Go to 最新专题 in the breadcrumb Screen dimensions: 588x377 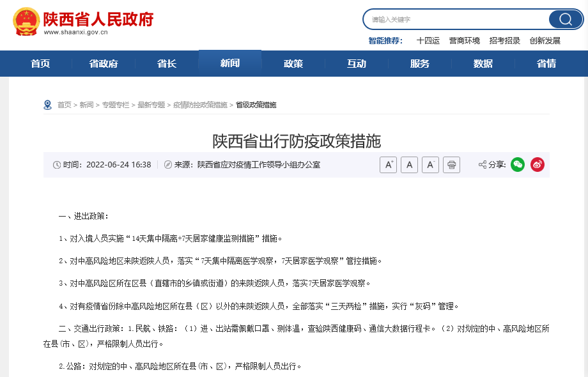pos(151,105)
